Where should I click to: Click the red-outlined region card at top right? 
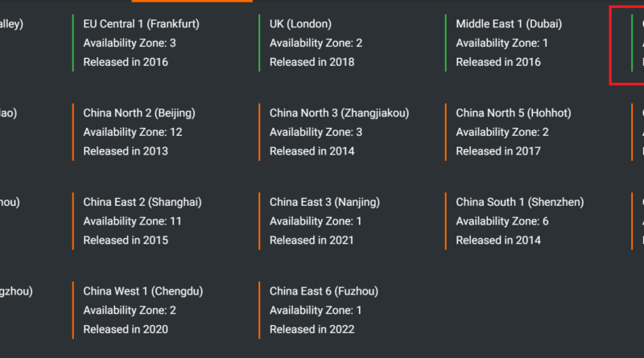[x=628, y=44]
